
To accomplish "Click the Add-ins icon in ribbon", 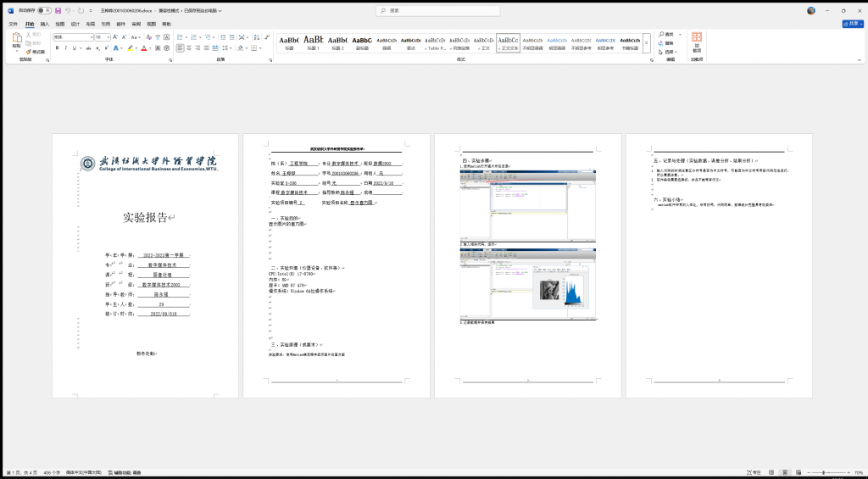I will pos(697,42).
